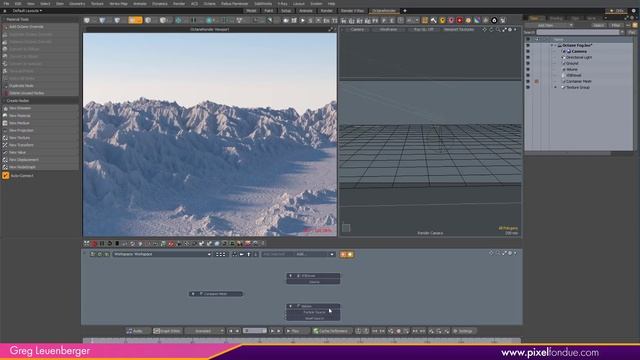The image size is (640, 360).
Task: Click the Settings button in bottom bar
Action: (x=463, y=331)
